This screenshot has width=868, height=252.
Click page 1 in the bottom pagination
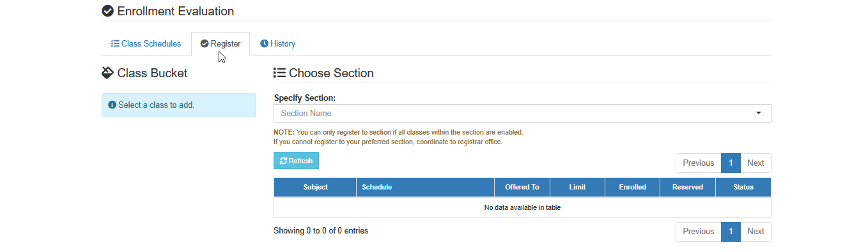coord(731,232)
